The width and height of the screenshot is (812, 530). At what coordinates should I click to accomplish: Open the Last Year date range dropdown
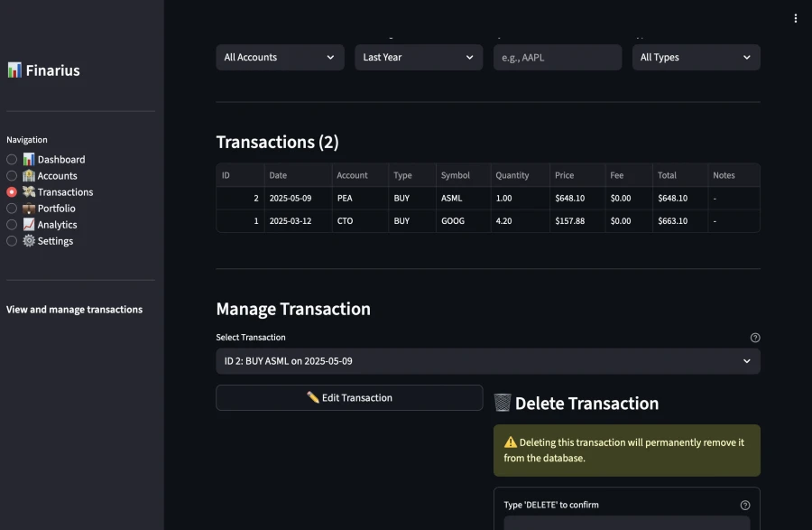coord(419,57)
